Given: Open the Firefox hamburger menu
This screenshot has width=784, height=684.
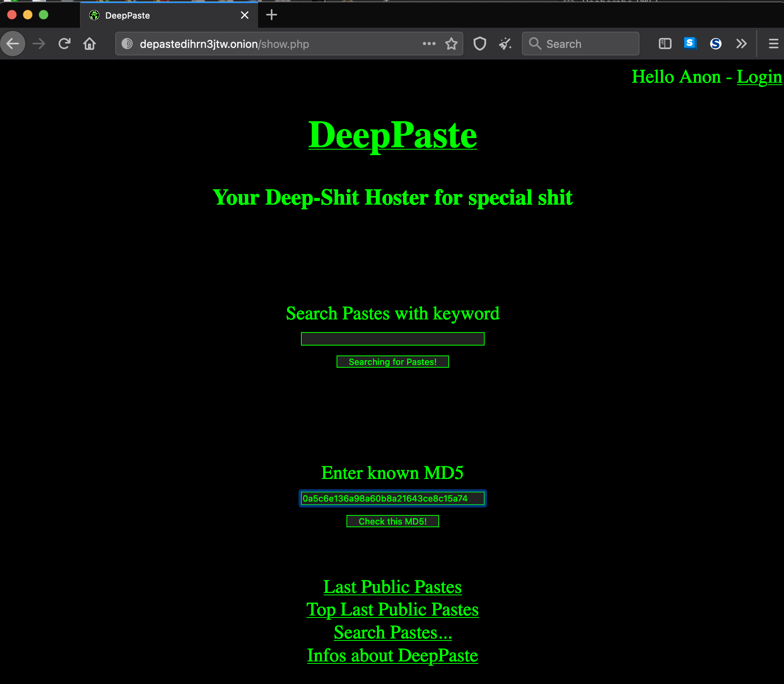Looking at the screenshot, I should (773, 44).
